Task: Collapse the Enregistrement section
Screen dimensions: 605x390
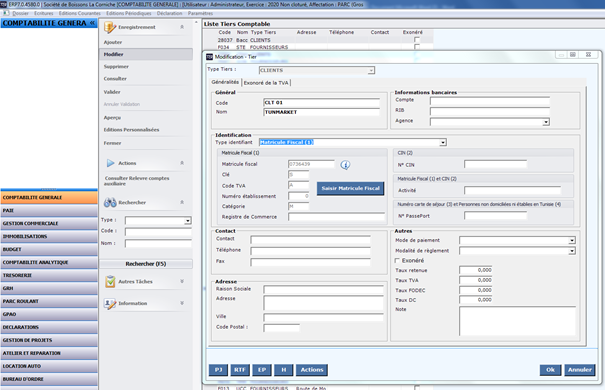Action: click(x=182, y=27)
